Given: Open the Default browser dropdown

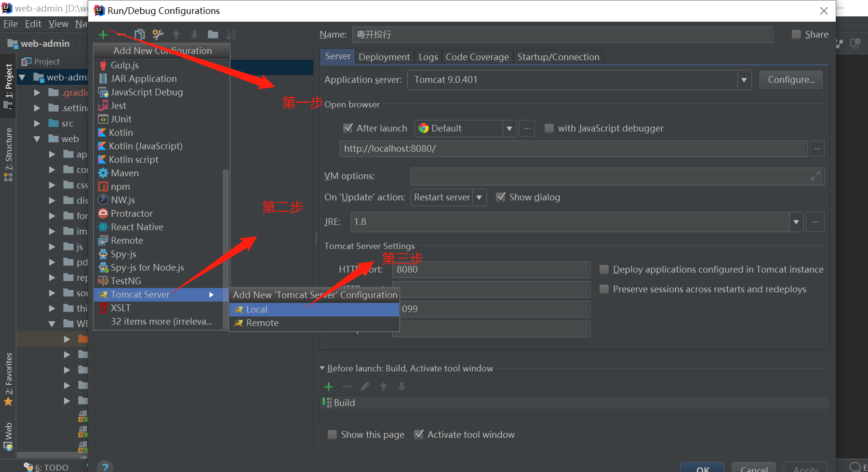Looking at the screenshot, I should click(509, 129).
